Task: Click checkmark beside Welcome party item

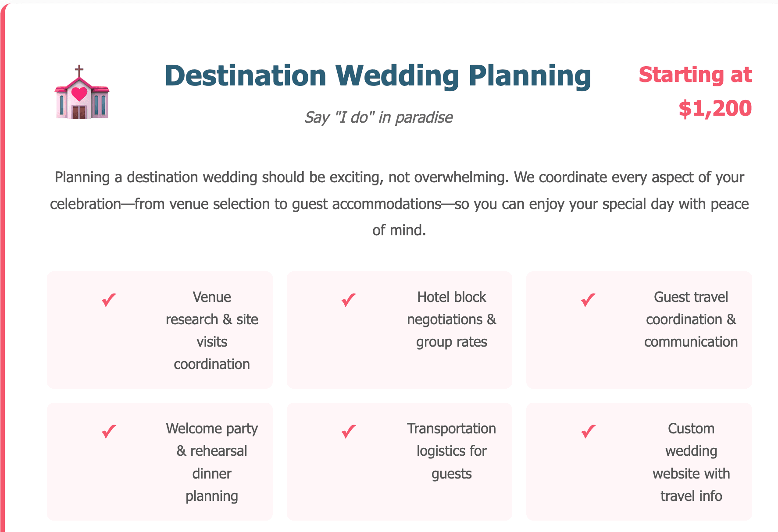Action: [109, 432]
